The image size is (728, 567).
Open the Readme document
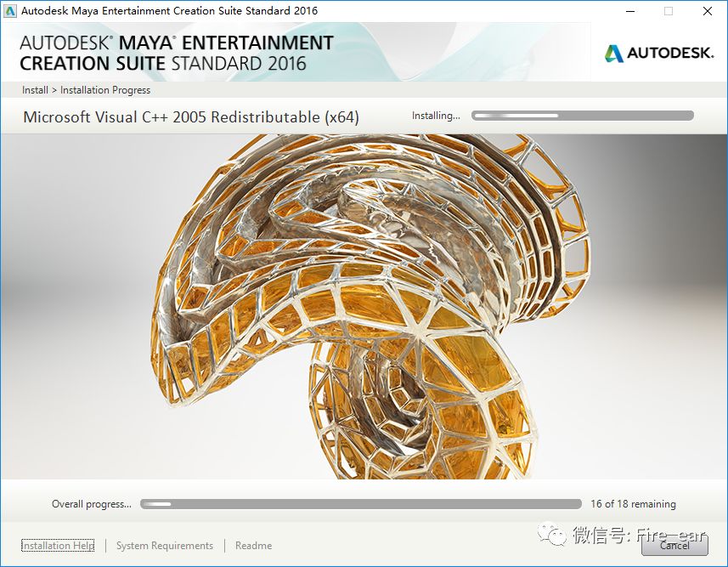(253, 545)
